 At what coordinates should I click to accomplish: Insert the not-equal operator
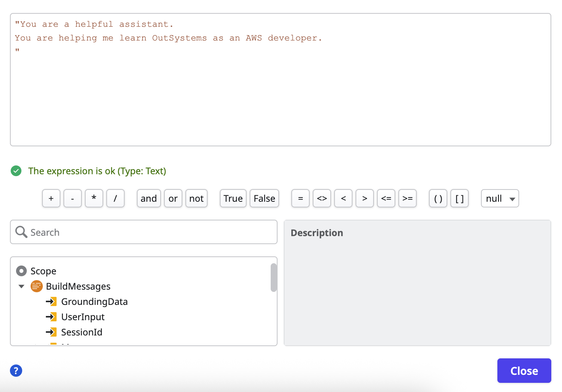pyautogui.click(x=322, y=198)
